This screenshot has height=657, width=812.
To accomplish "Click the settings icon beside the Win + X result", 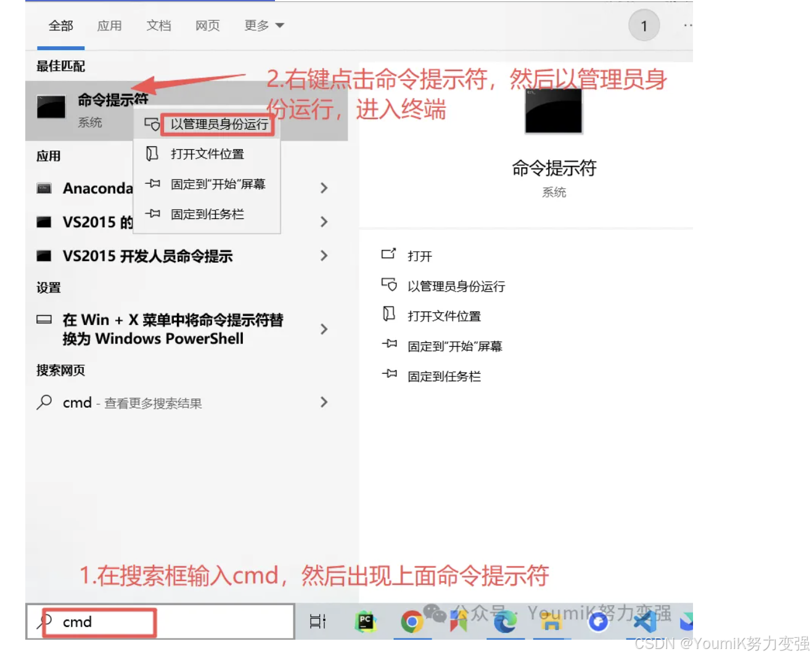I will (44, 320).
